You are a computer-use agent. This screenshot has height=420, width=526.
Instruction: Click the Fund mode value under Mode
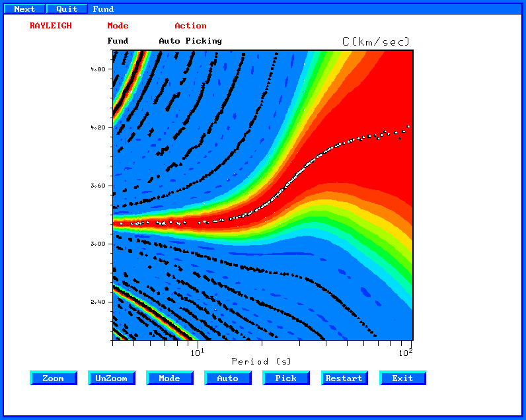pos(118,41)
